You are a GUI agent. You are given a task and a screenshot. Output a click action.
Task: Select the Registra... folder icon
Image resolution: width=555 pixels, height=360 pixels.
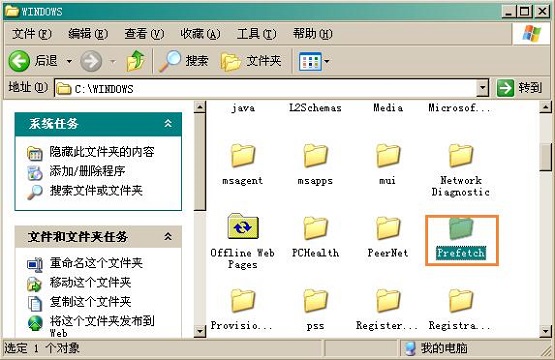(461, 301)
